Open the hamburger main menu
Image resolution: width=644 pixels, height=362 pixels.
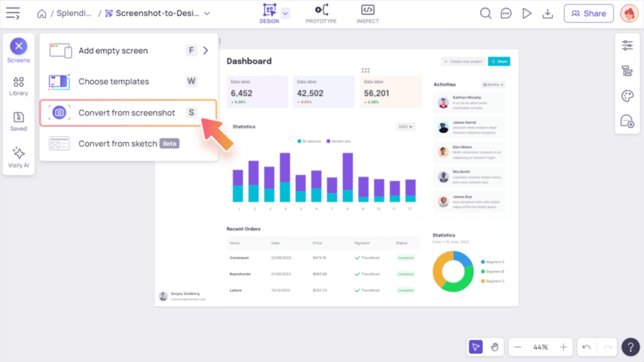click(13, 13)
